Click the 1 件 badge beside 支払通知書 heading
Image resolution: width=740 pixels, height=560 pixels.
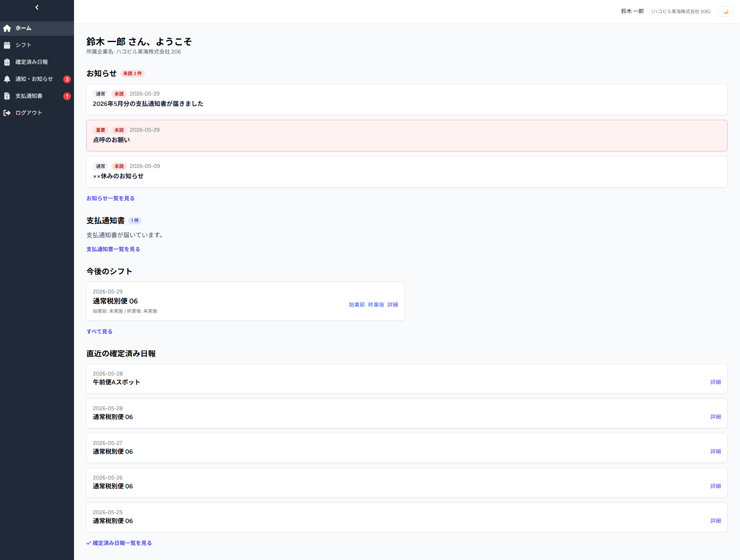tap(135, 221)
